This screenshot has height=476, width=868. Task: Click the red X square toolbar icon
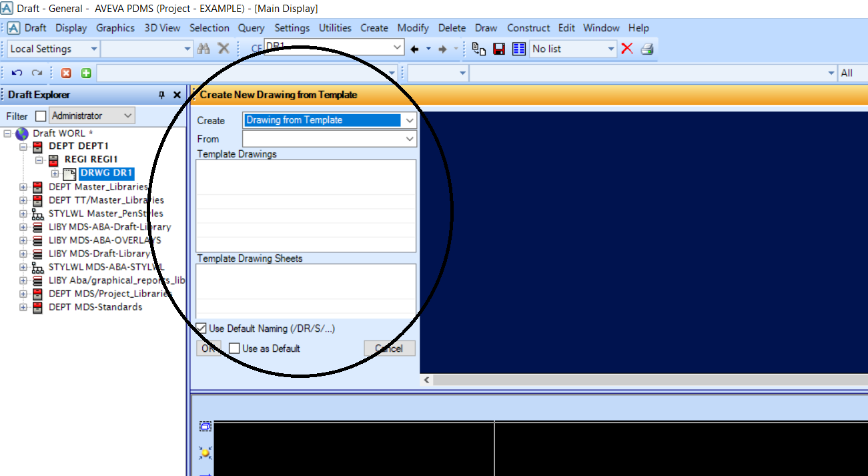click(66, 73)
